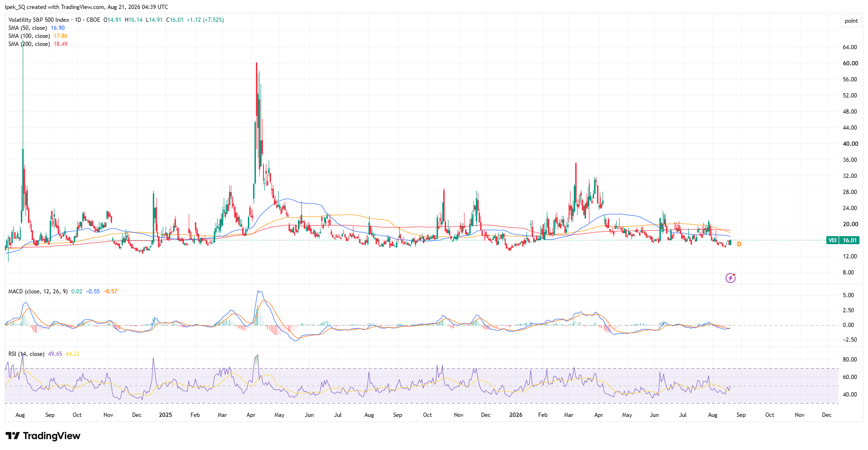The width and height of the screenshot is (868, 450).
Task: Select the SMA (100, close) indicator label
Action: click(29, 36)
